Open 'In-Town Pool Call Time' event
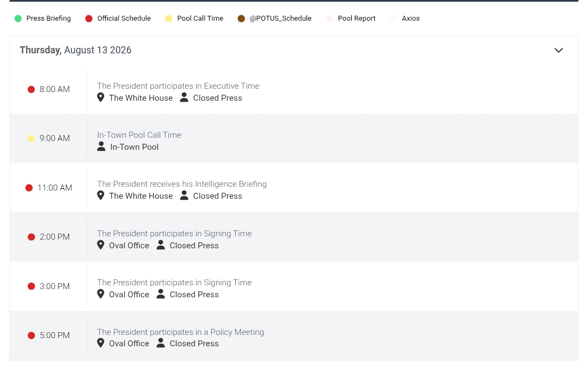The width and height of the screenshot is (588, 367). [139, 135]
